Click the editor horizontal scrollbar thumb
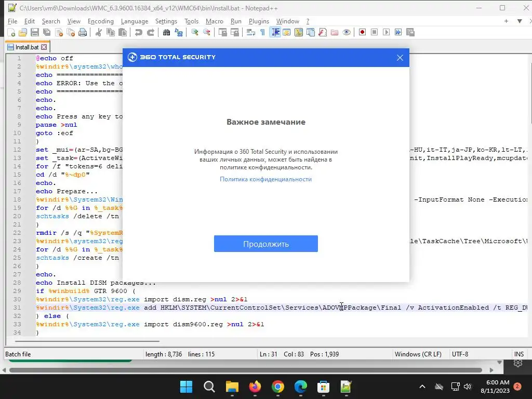The height and width of the screenshot is (399, 532). [87, 341]
